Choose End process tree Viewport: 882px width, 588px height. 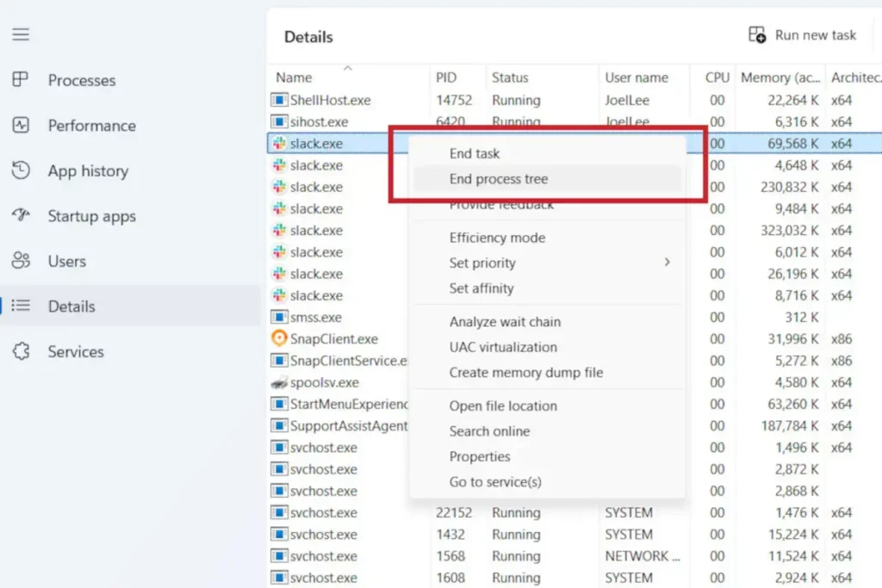547,179
